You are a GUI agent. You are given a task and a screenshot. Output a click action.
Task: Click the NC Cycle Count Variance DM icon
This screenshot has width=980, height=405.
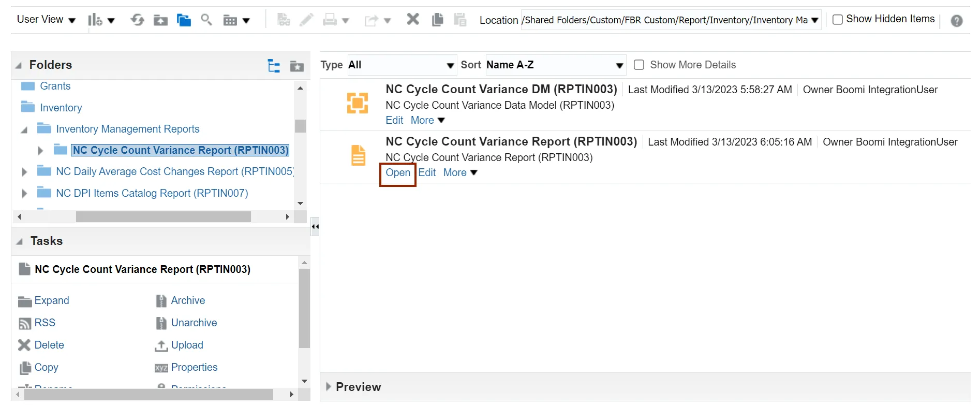(358, 103)
